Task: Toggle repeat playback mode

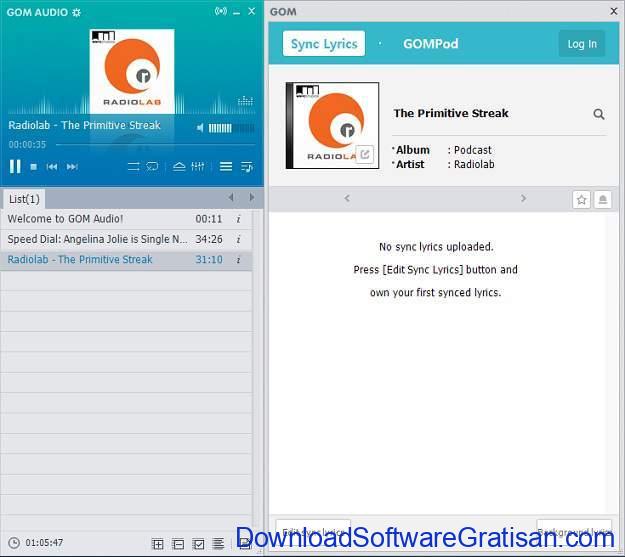Action: (x=152, y=167)
